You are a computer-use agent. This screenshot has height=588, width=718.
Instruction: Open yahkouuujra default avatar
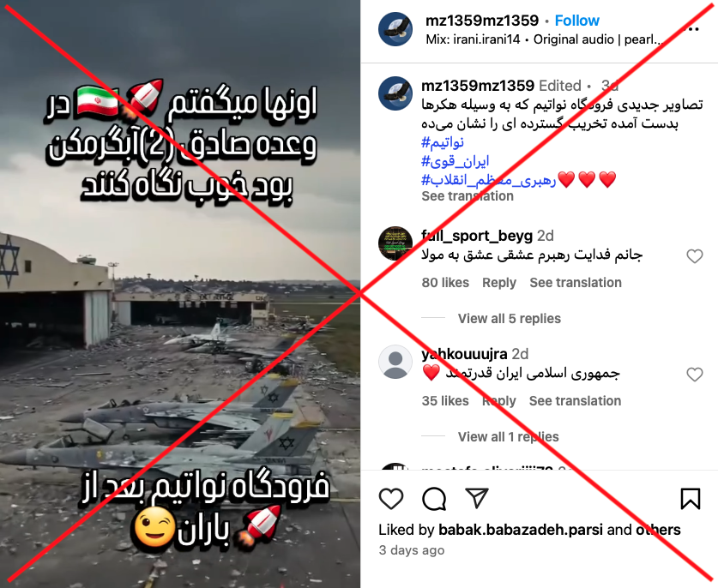pos(395,362)
